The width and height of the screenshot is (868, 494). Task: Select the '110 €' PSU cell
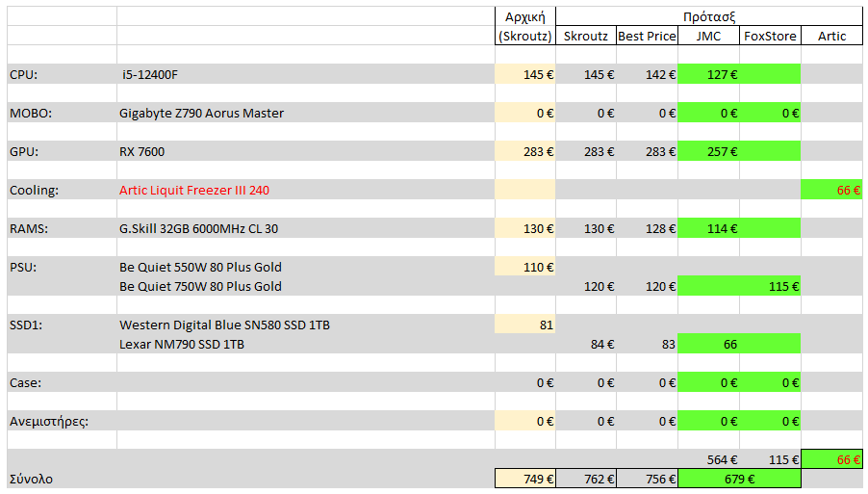(x=524, y=267)
